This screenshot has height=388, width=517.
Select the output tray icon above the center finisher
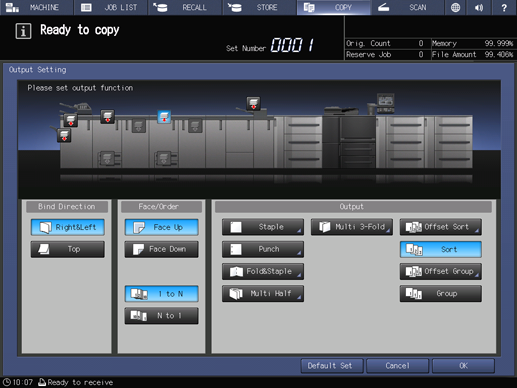pyautogui.click(x=253, y=103)
